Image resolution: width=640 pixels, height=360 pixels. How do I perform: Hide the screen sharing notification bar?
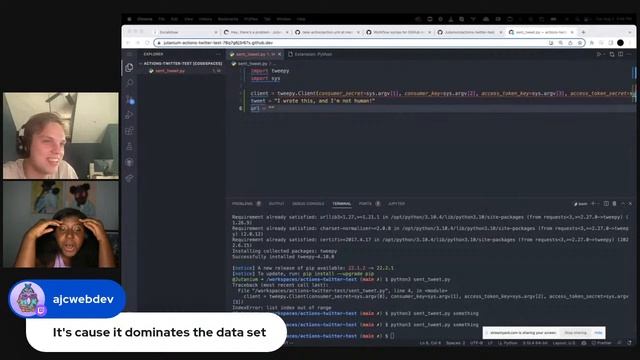coord(598,333)
